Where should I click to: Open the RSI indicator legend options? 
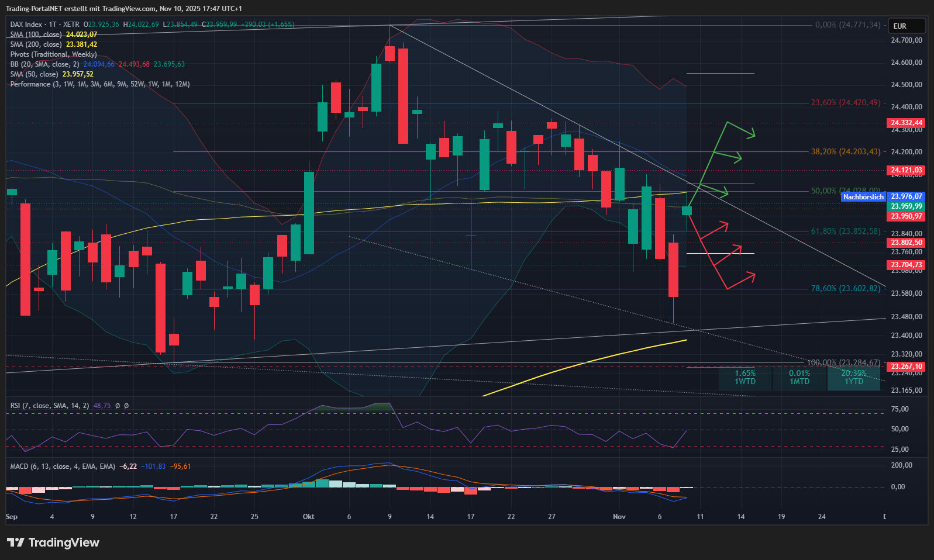point(50,405)
